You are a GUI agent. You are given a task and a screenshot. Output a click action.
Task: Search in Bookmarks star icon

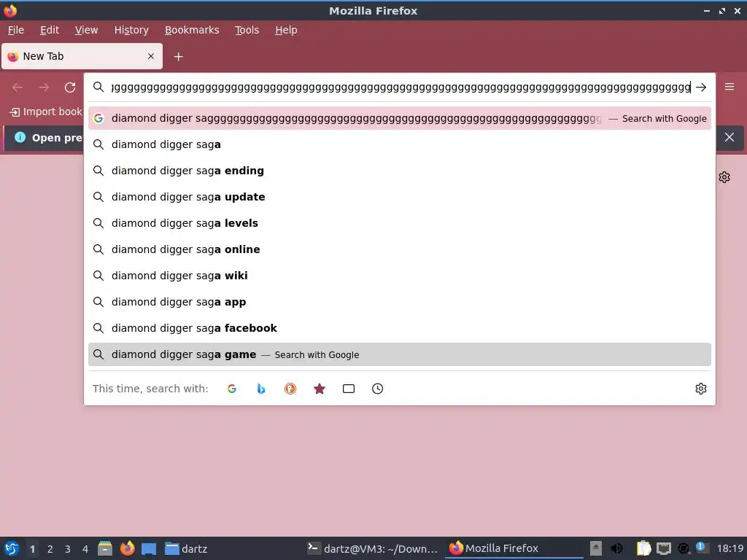320,389
